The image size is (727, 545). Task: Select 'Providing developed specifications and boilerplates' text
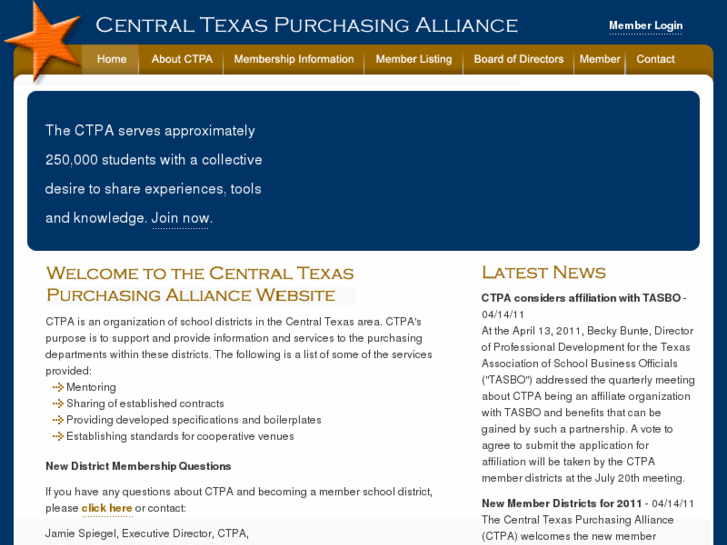click(194, 420)
